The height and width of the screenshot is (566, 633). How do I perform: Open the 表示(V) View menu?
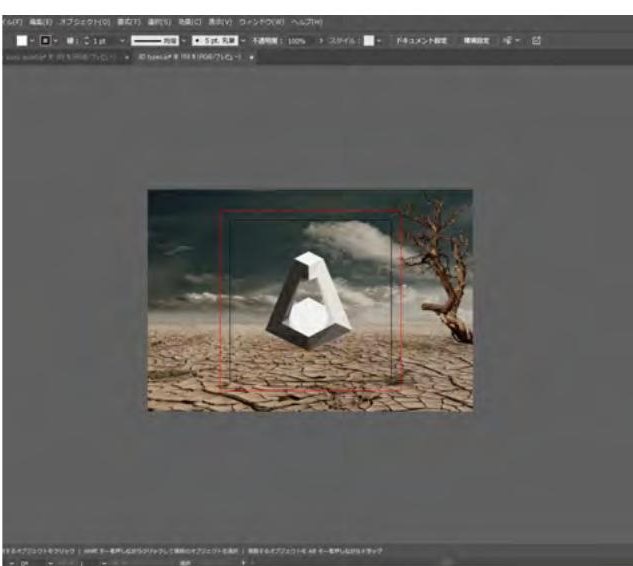[x=220, y=22]
